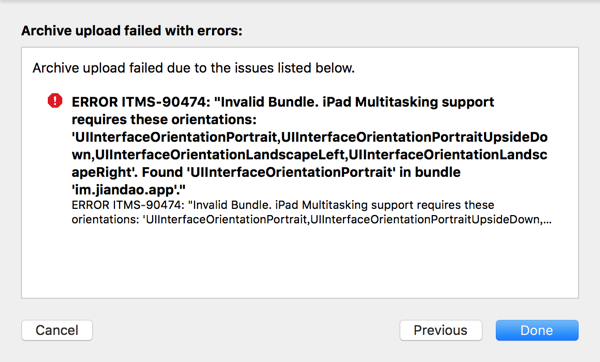Click the small gray 'UIInterfaceOrientationPortraitUpsideDown' text
The image size is (600, 362).
425,220
